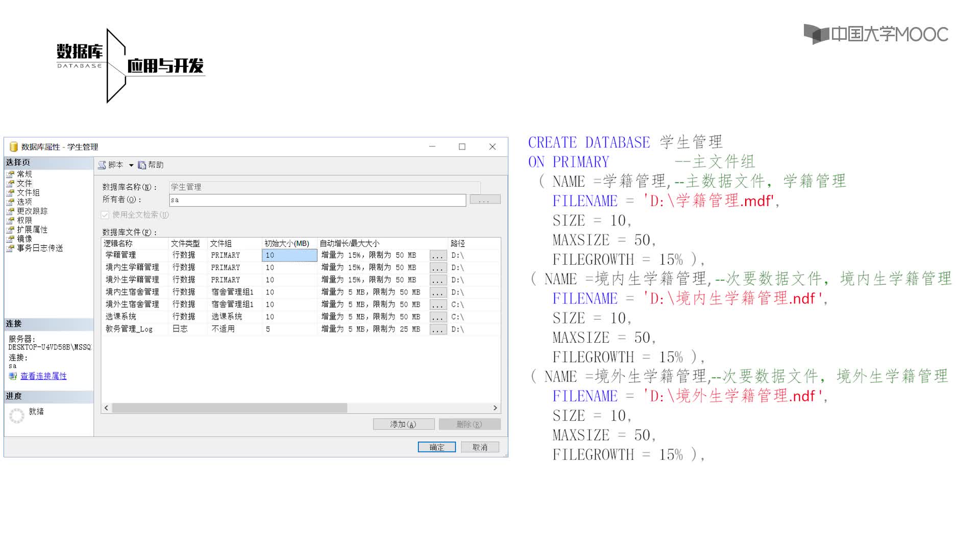Select the 教务管理_Log row name
980x551 pixels.
pos(129,329)
